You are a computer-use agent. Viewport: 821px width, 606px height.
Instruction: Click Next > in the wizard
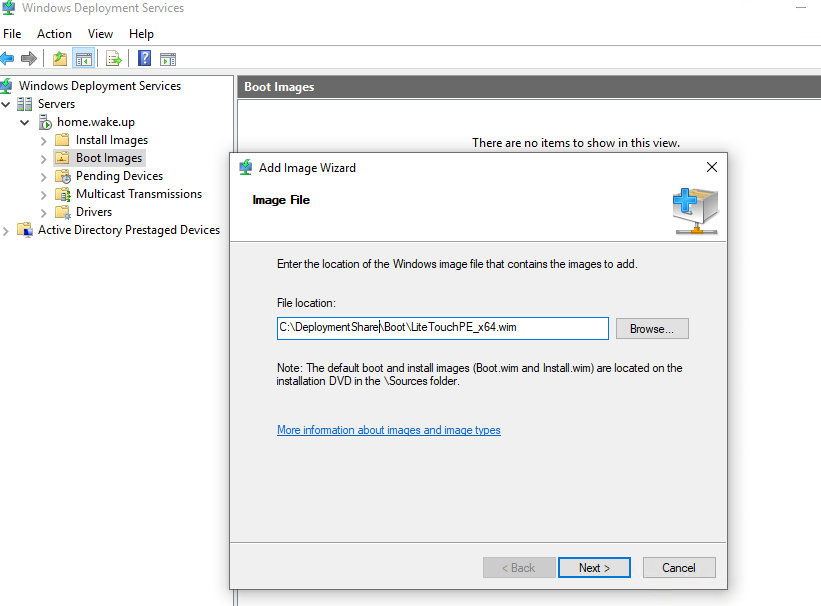coord(594,568)
